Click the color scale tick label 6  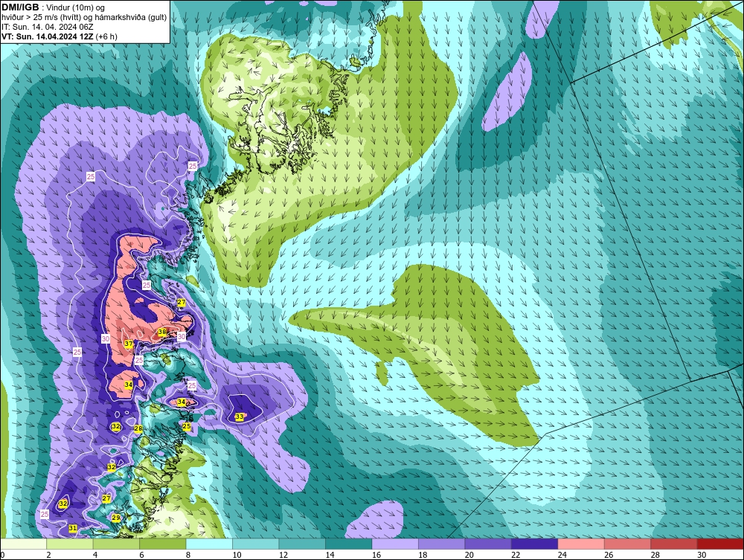(142, 555)
